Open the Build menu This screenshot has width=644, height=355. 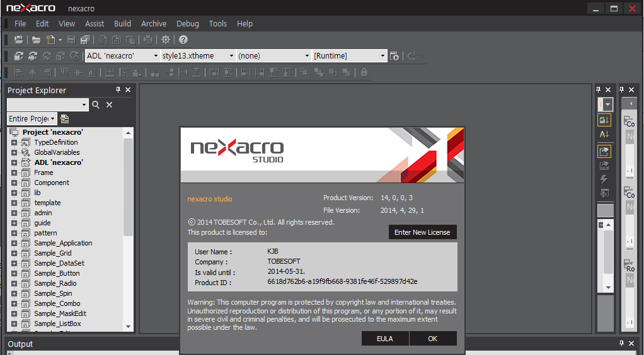point(122,24)
